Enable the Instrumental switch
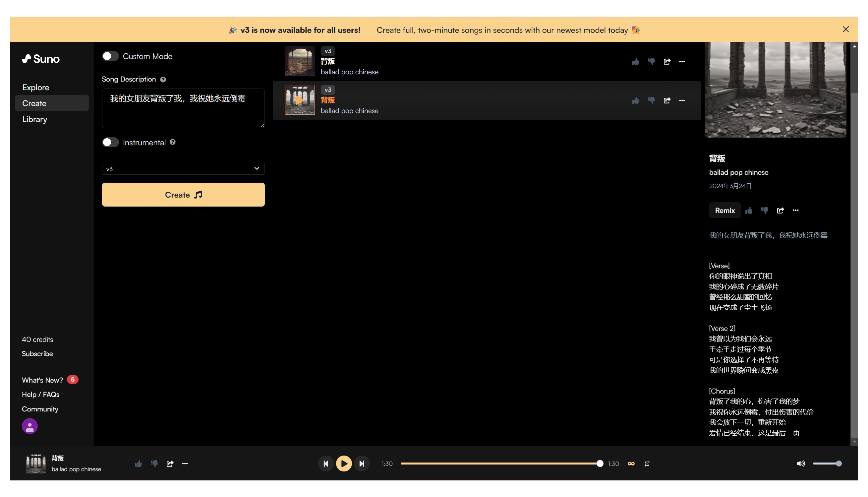868x497 pixels. pos(111,142)
